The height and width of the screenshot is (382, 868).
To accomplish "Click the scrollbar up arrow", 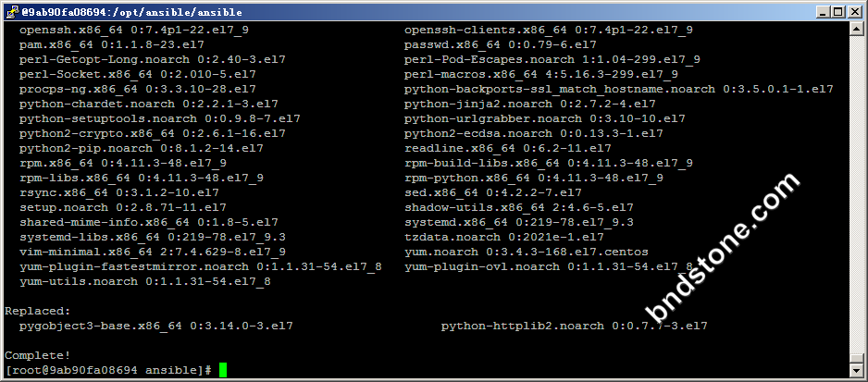I will (x=856, y=28).
